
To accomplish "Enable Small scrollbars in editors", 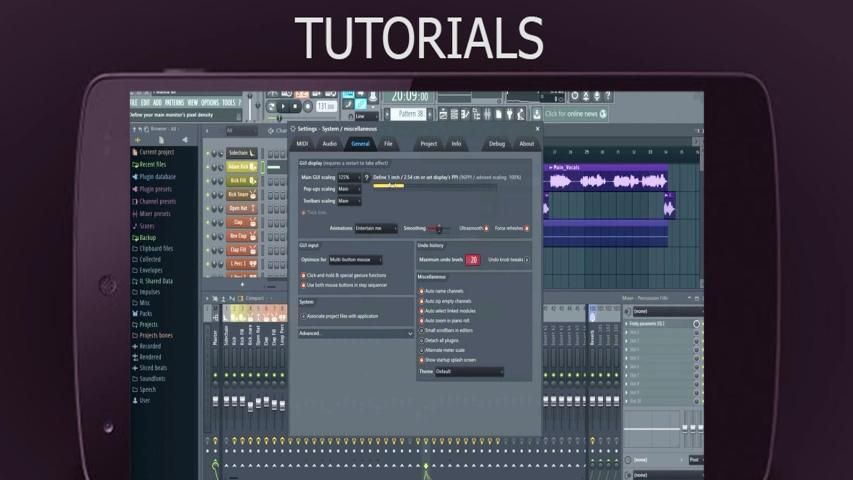I will click(x=421, y=330).
